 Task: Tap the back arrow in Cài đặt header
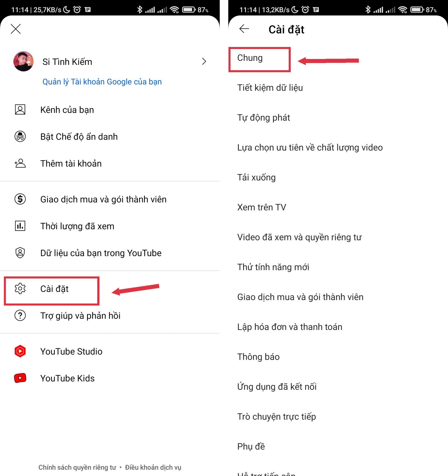[x=244, y=29]
